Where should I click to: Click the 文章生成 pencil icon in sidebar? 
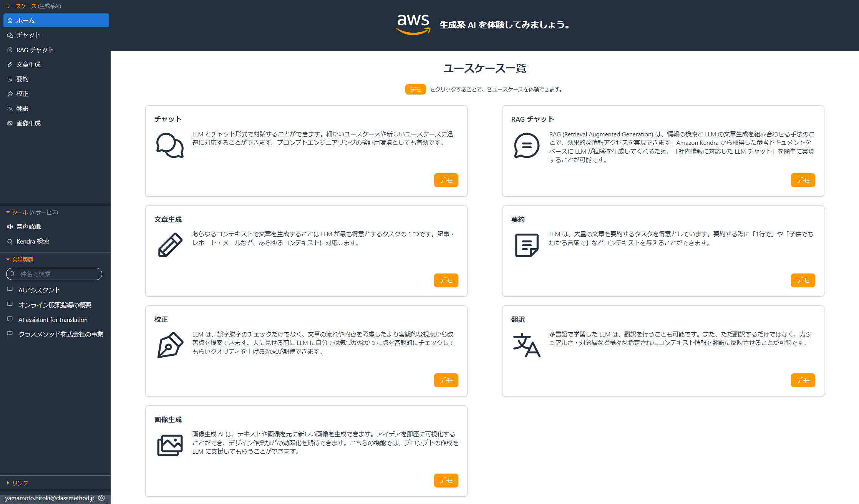(9, 64)
